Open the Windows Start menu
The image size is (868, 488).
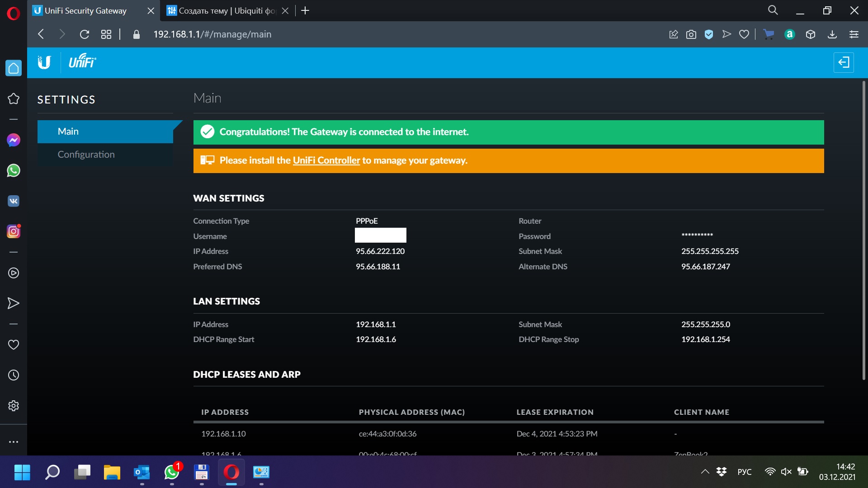22,472
